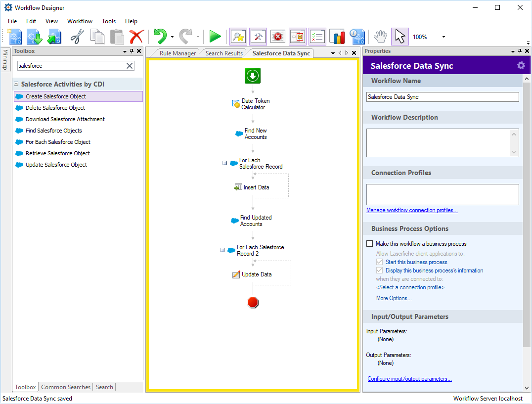532x404 pixels.
Task: Click the Paste clipboard icon
Action: click(117, 37)
